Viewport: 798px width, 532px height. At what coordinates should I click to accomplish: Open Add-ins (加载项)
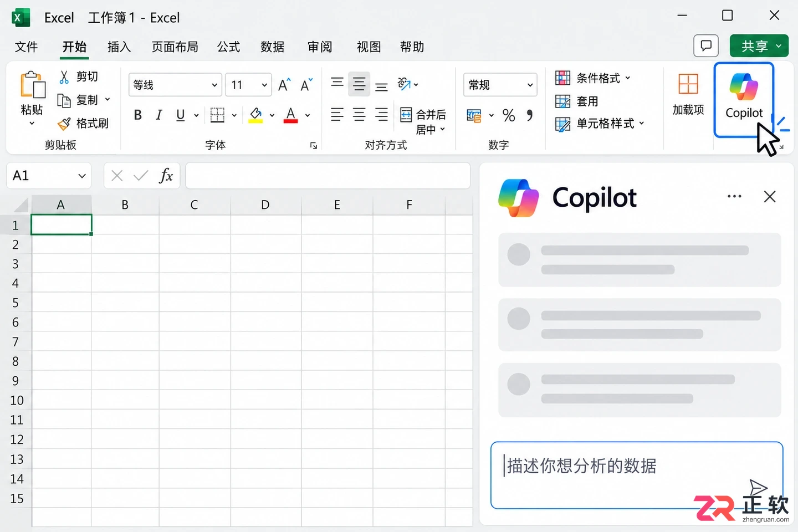coord(688,94)
